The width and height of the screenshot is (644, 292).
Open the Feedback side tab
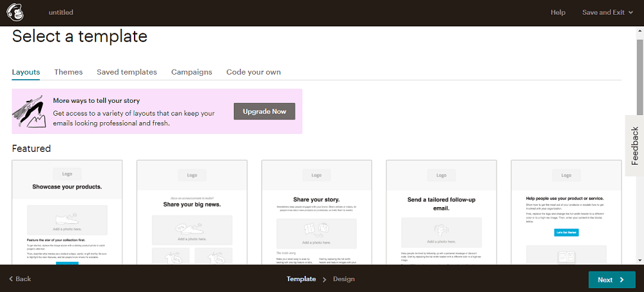pos(634,145)
